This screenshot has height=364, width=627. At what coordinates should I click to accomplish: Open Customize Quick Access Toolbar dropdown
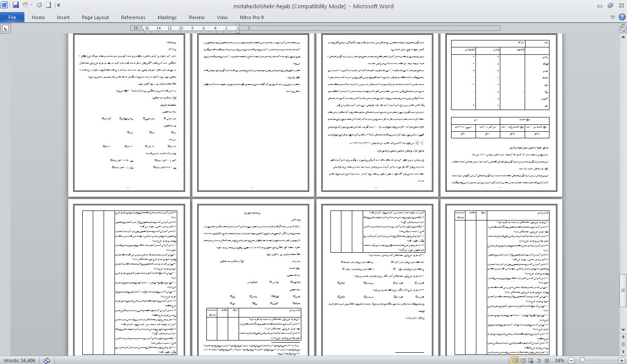click(59, 5)
